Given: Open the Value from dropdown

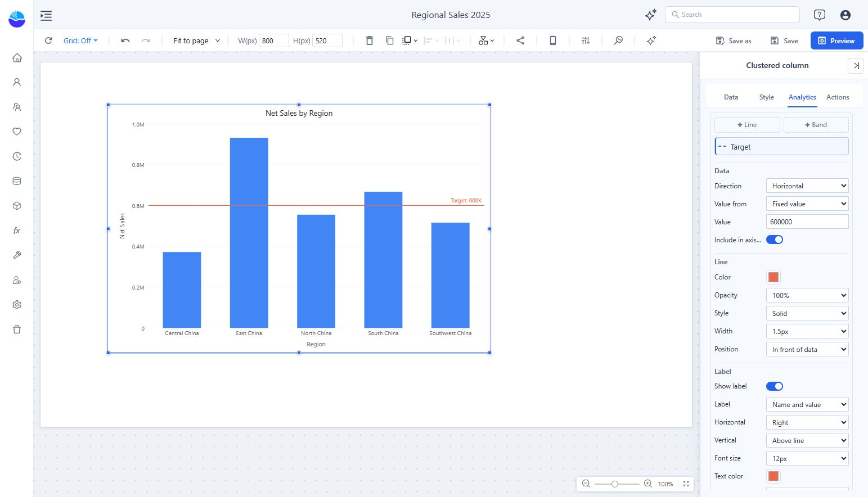Looking at the screenshot, I should [807, 204].
